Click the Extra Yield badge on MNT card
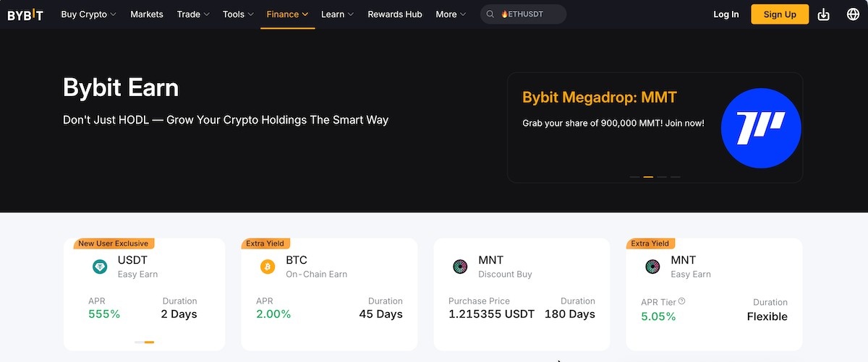This screenshot has width=868, height=362. pyautogui.click(x=650, y=244)
